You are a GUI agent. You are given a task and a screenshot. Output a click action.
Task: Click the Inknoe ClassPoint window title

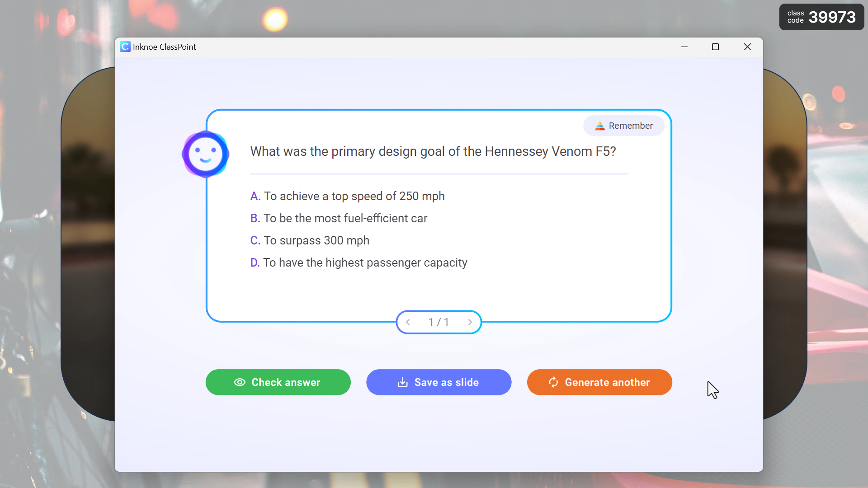pos(165,47)
